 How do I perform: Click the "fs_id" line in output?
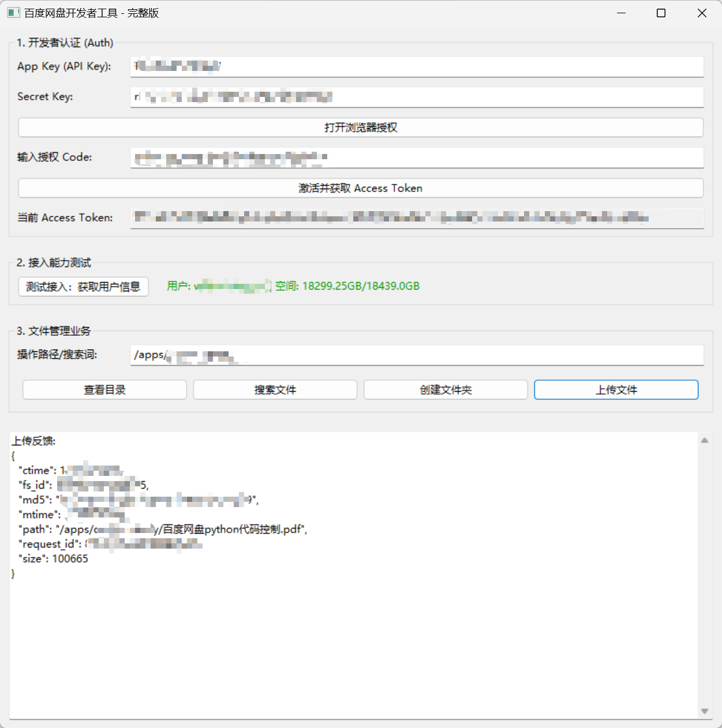tap(84, 485)
